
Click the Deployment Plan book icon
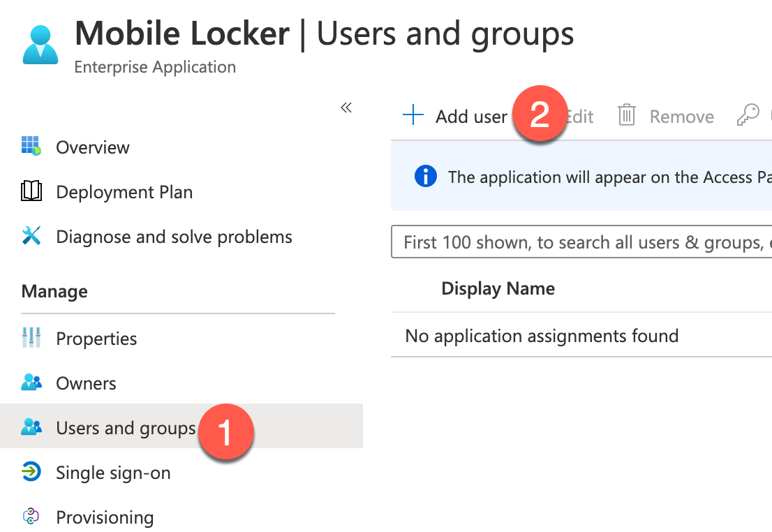[x=31, y=191]
